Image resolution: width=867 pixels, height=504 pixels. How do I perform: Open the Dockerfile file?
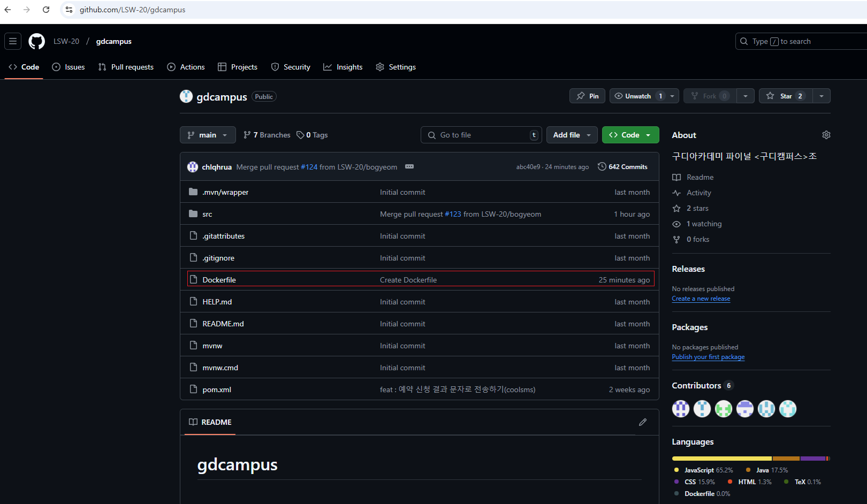219,280
